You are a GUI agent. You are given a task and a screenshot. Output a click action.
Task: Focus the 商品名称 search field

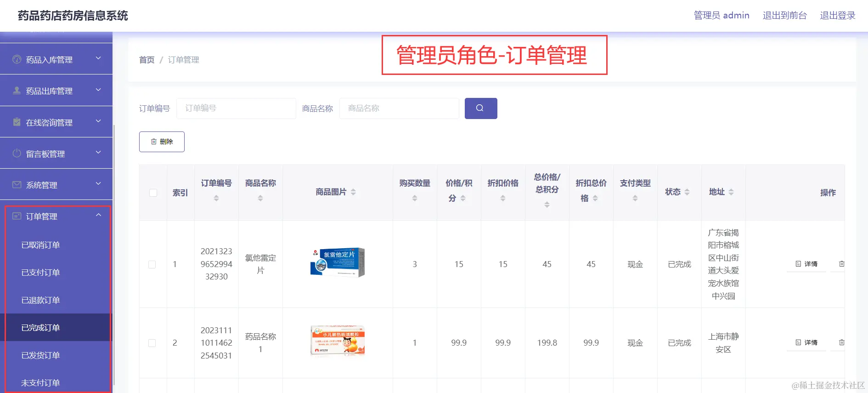[x=399, y=108]
